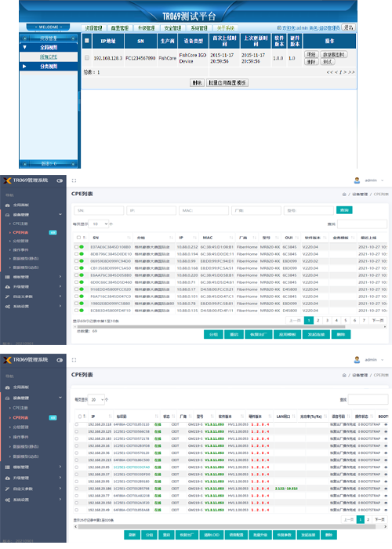The image size is (392, 549).
Task: Click 退出 button in TR069测试平台
Action: tap(349, 27)
